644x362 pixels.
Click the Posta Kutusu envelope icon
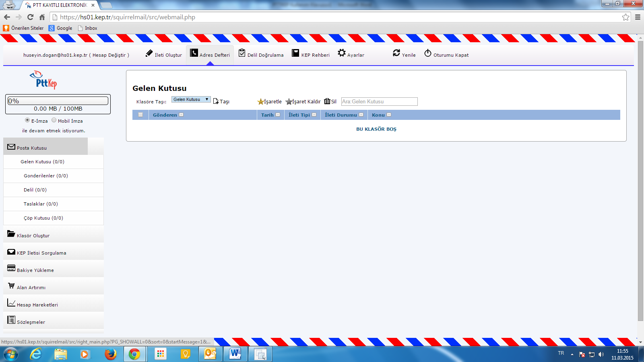(11, 147)
